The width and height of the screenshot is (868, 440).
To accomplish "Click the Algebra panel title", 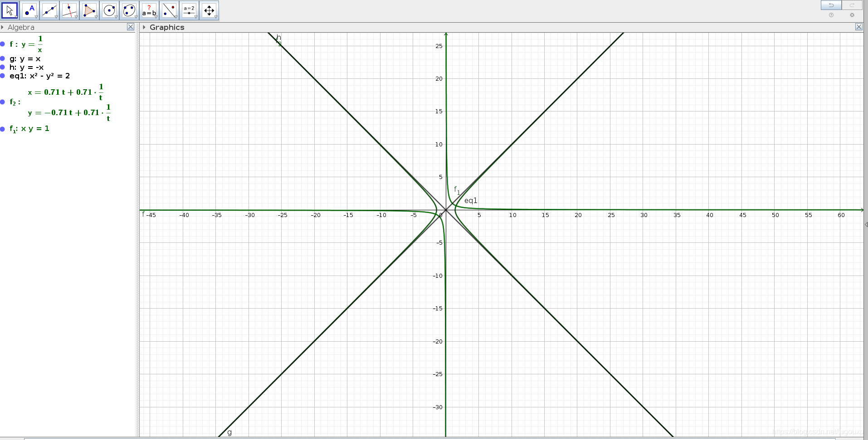I will pyautogui.click(x=21, y=27).
